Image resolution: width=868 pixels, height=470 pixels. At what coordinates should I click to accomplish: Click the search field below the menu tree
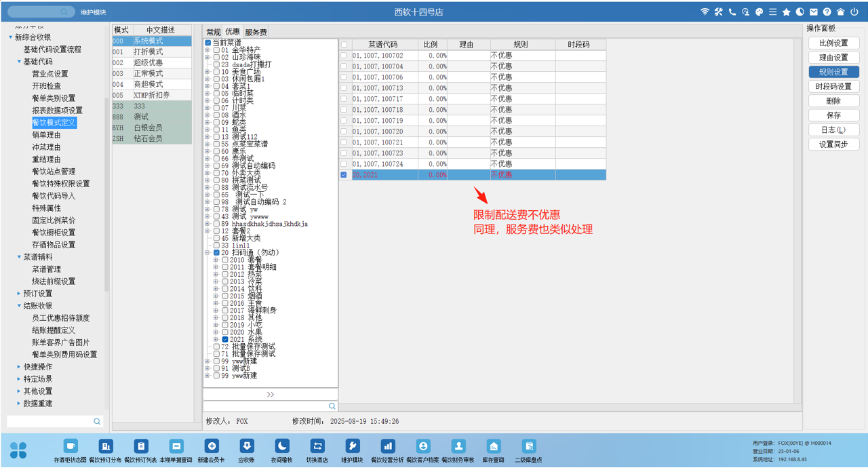(266, 406)
